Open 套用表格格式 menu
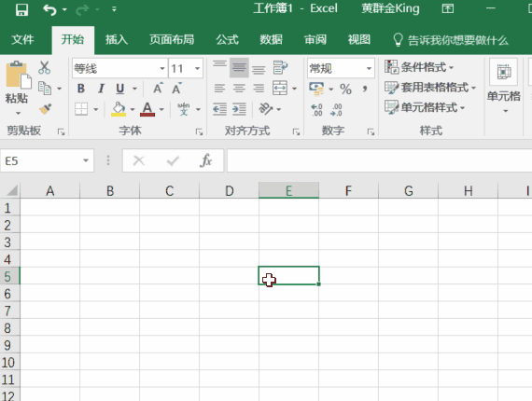 pos(430,88)
